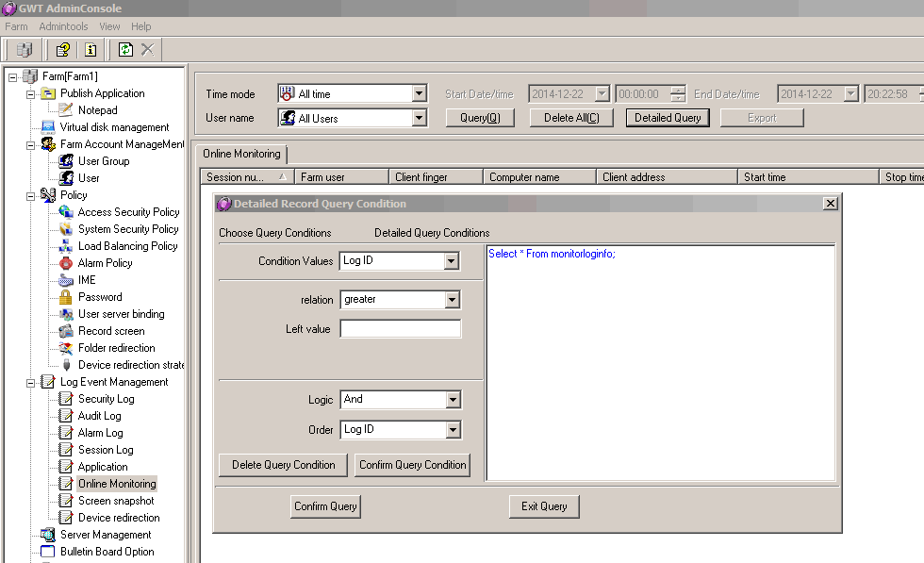Open the Admintools menu
Image resolution: width=924 pixels, height=563 pixels.
pos(63,26)
